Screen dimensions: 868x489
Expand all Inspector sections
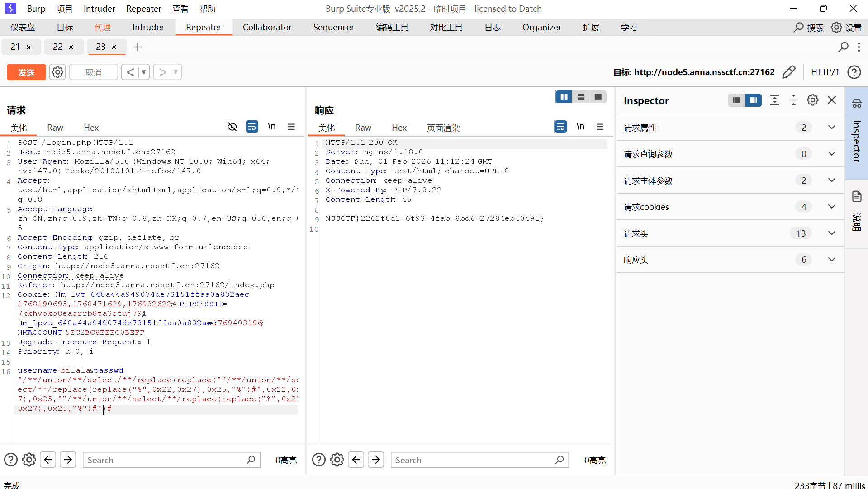775,100
